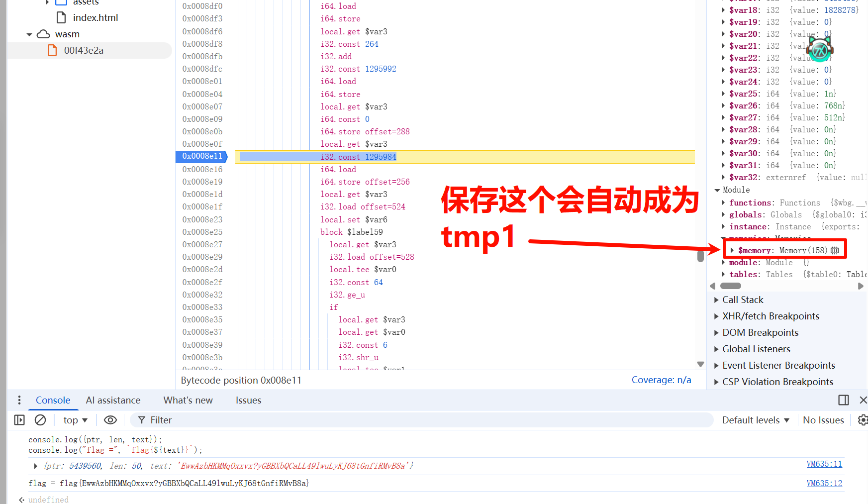This screenshot has width=868, height=504.
Task: Click the drawer dock layout icon
Action: (x=843, y=400)
